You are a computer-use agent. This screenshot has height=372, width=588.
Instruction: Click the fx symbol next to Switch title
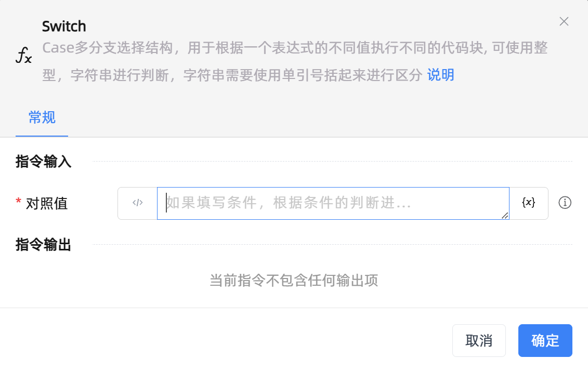(x=23, y=55)
